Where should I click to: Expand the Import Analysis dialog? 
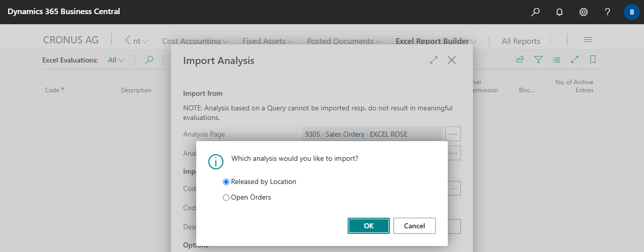(434, 60)
